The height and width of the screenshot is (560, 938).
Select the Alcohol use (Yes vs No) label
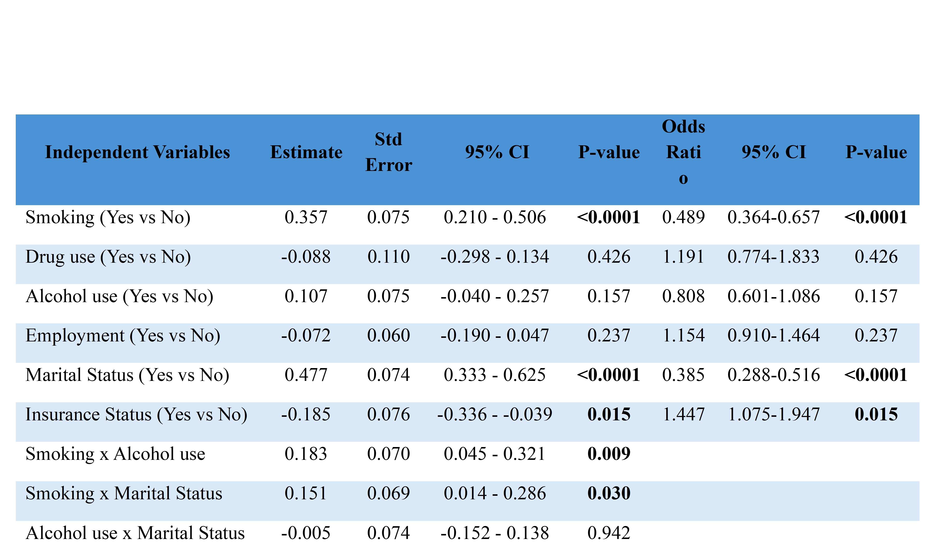tap(119, 296)
